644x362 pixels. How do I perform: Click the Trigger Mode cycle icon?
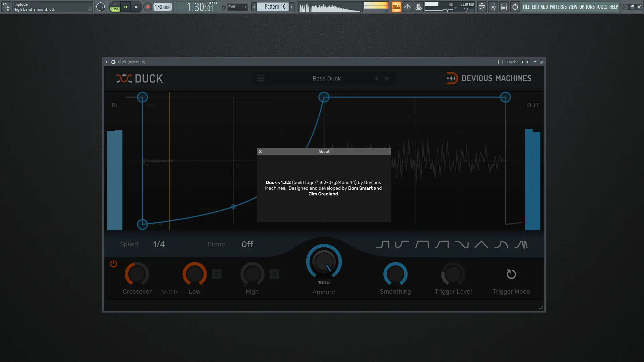click(x=511, y=274)
